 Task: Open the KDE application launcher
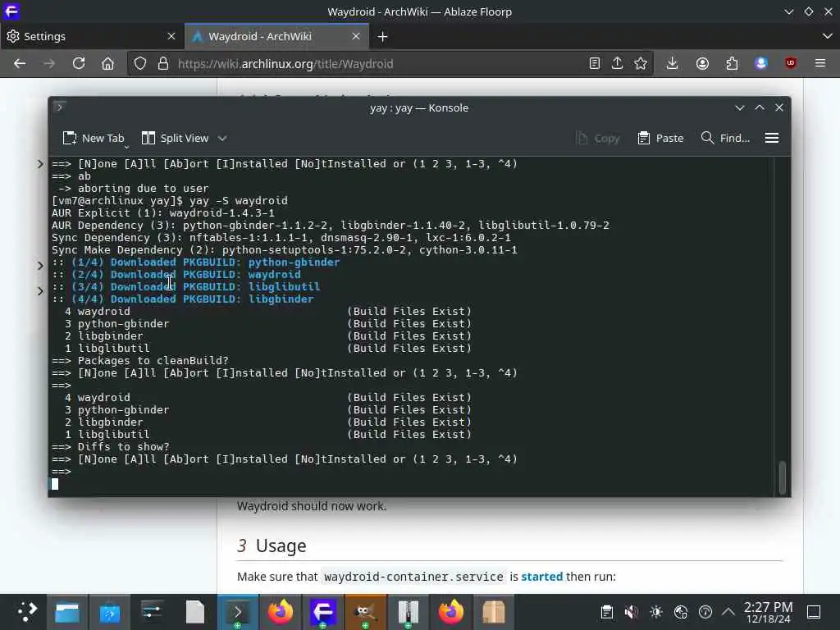(x=26, y=612)
